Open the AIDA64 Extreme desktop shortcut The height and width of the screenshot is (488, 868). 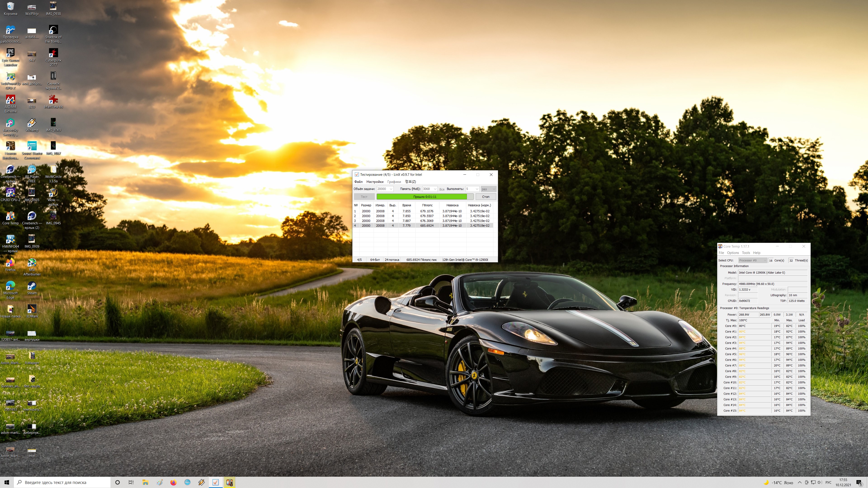click(x=10, y=100)
